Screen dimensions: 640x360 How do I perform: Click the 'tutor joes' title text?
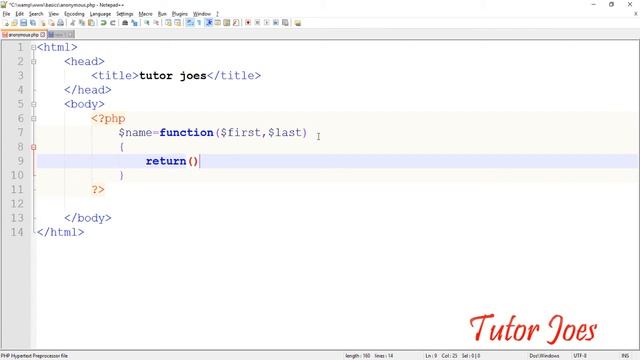click(173, 76)
